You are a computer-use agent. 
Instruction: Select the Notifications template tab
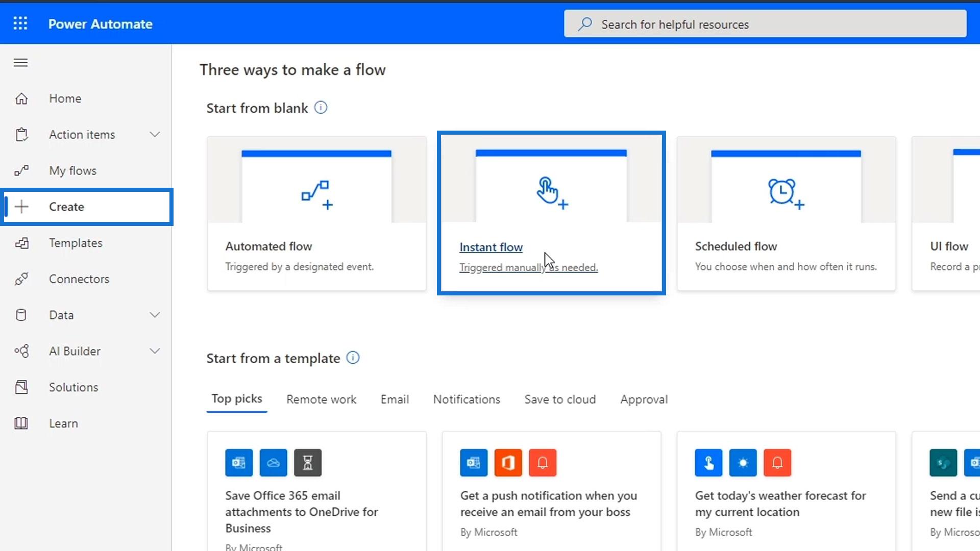467,399
